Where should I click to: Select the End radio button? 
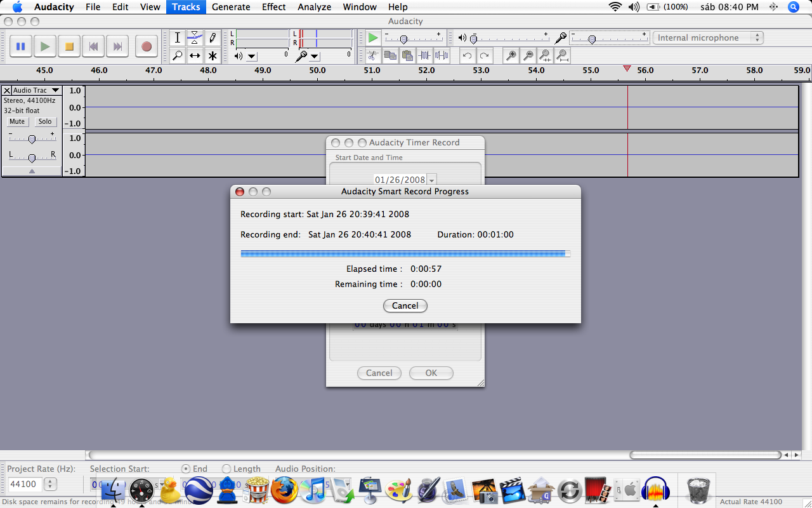click(x=186, y=469)
